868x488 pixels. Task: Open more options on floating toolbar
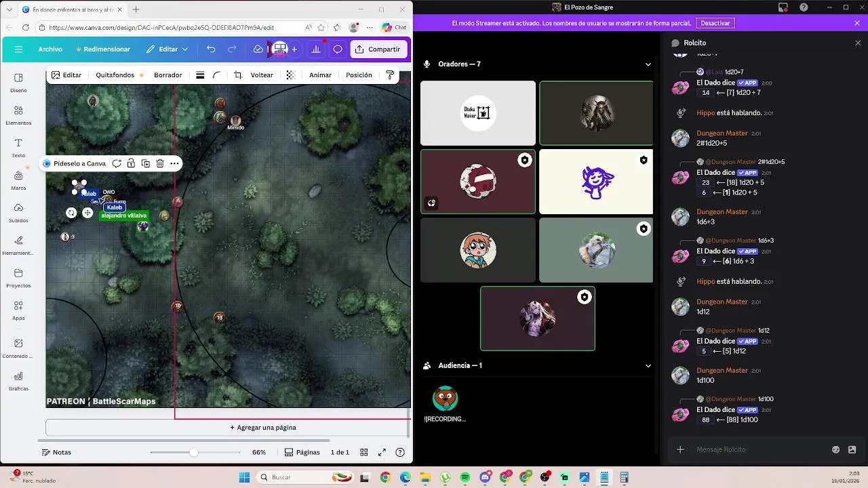[x=174, y=163]
